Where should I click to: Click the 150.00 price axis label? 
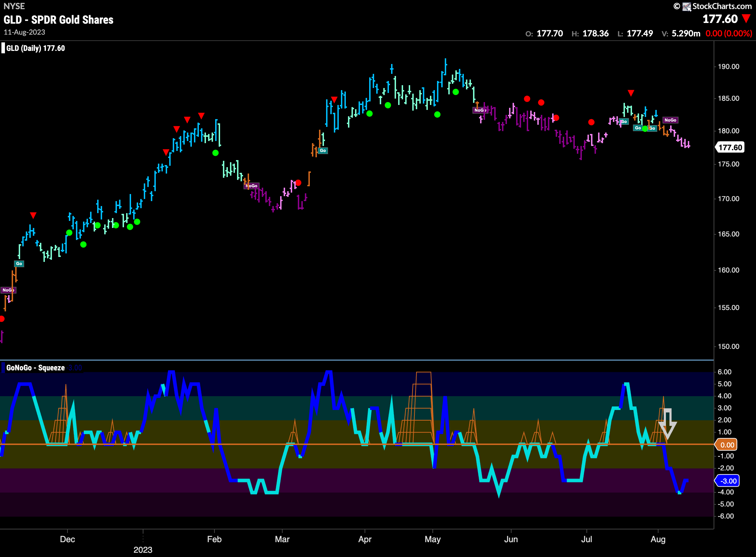tap(728, 347)
